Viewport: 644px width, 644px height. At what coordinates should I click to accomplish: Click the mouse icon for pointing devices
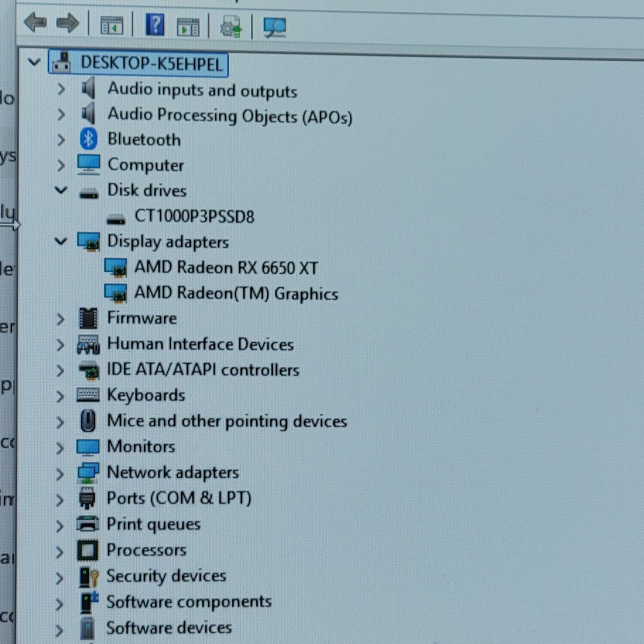point(88,421)
